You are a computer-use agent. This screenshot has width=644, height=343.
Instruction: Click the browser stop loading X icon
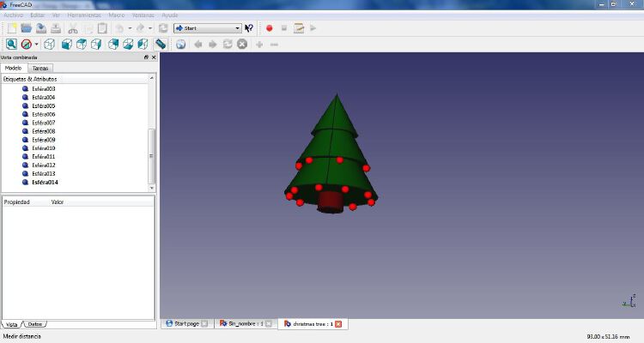coord(242,44)
